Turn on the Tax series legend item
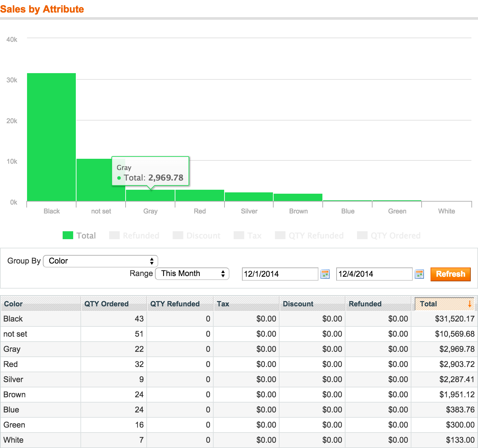The image size is (478, 448). point(248,236)
